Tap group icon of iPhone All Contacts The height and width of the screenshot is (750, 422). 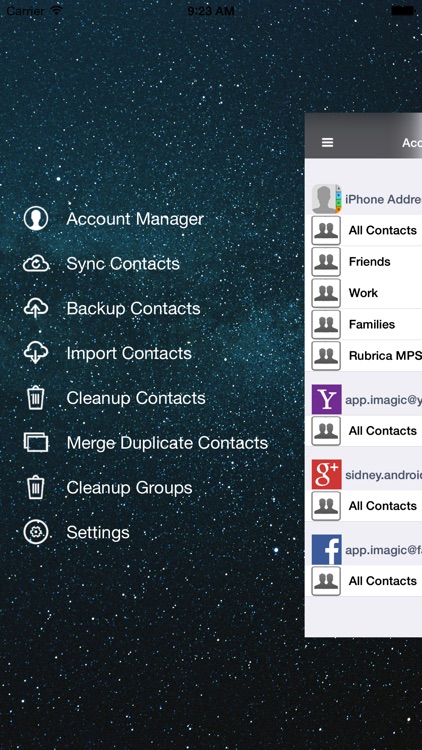326,231
